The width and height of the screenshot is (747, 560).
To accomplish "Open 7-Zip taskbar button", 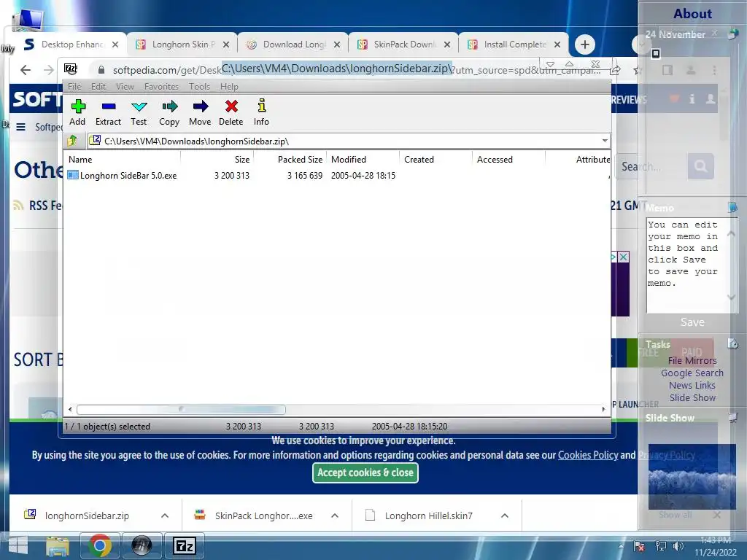I will [185, 545].
